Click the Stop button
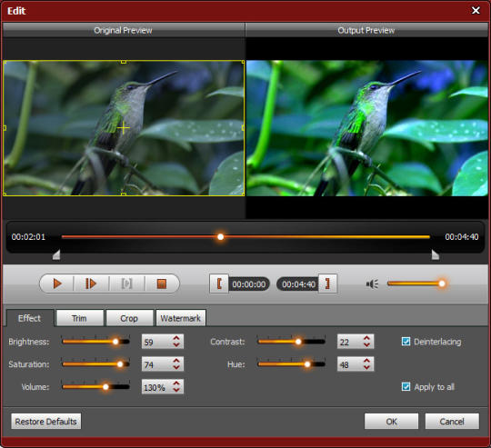Screen dimensions: 491x448 coord(162,284)
